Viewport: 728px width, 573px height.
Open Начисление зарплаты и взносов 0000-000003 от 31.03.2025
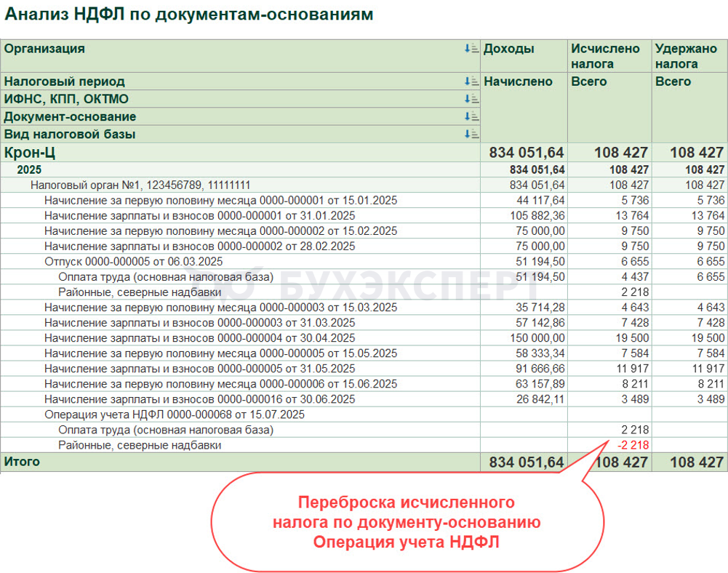pos(200,323)
